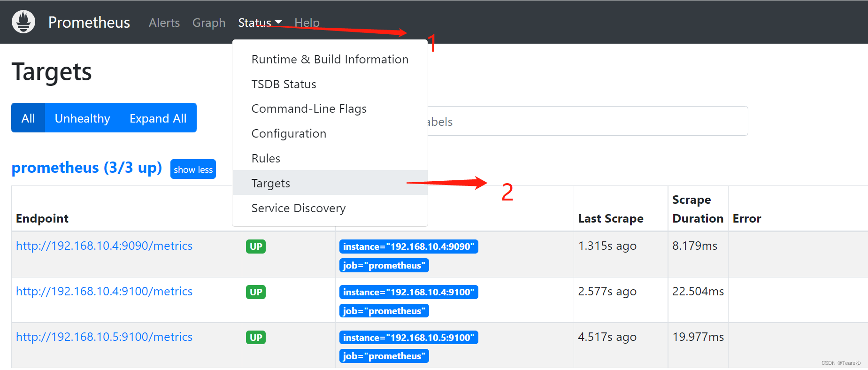Click job="prometheus" label in 192.168.10.5:9100 row
The width and height of the screenshot is (868, 370).
(x=384, y=356)
